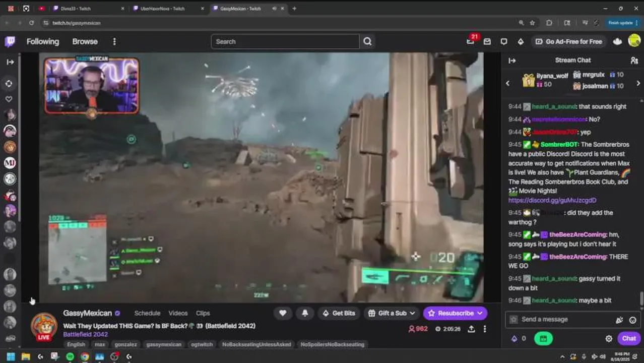Click the address bar URL
This screenshot has width=644, height=363.
77,23
